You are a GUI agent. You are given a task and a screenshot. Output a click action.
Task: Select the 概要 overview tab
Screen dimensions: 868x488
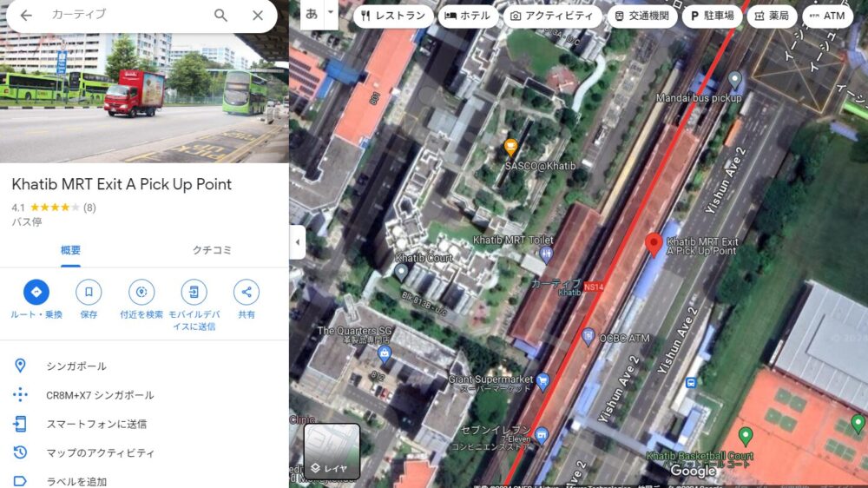click(x=71, y=250)
